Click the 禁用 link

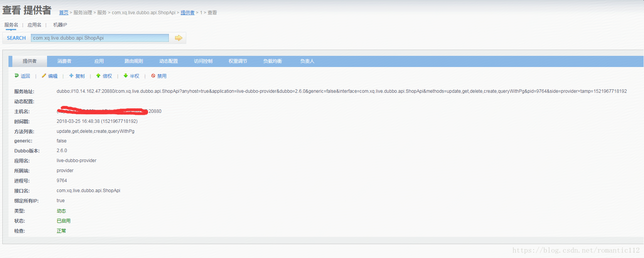(x=162, y=76)
